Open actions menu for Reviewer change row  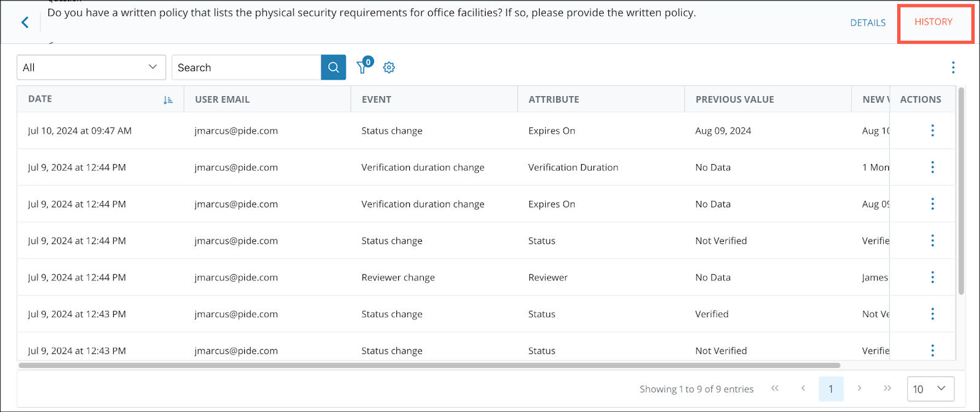(932, 277)
